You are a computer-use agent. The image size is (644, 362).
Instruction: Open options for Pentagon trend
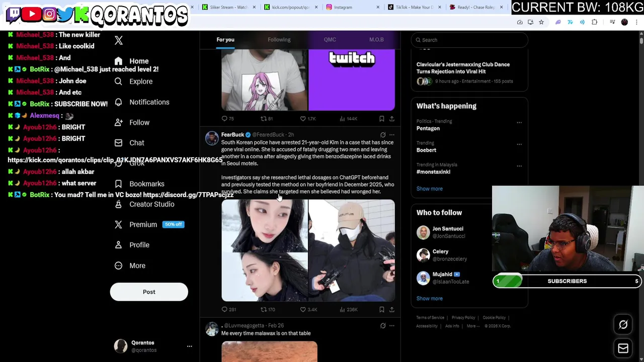(x=519, y=123)
